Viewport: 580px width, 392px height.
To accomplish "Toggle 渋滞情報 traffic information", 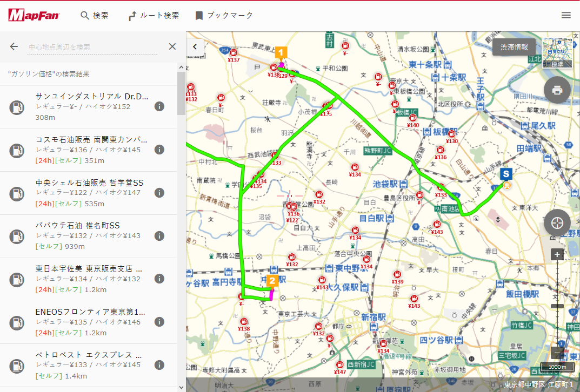I will (x=514, y=47).
